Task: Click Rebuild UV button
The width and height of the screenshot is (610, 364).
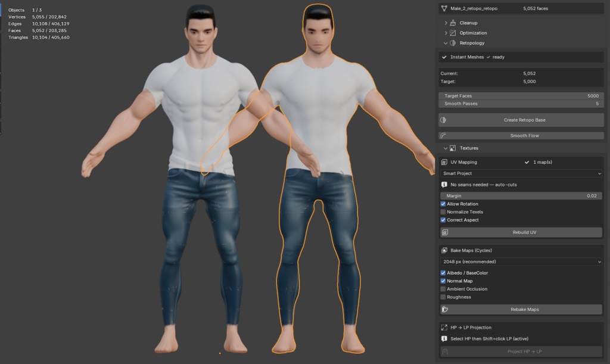Action: (521, 232)
